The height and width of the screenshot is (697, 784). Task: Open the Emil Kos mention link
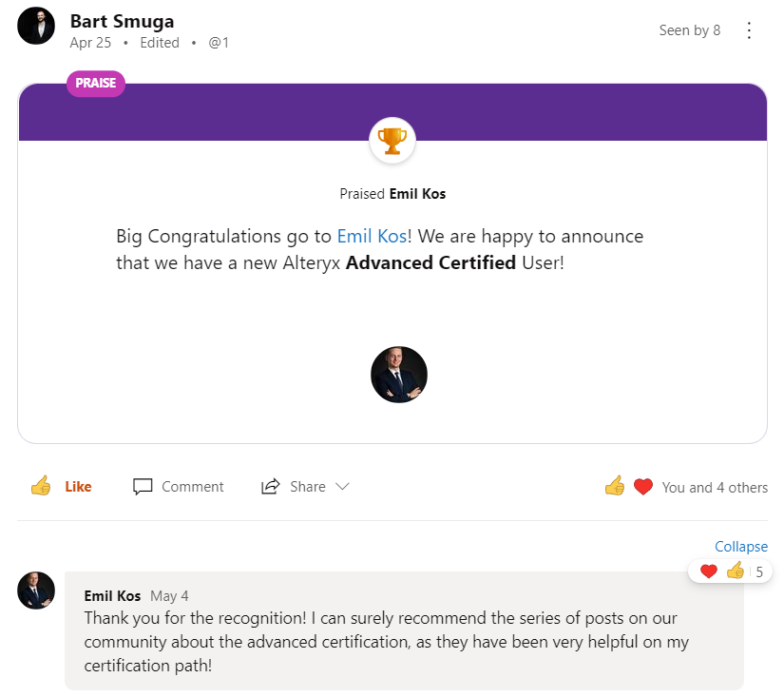click(372, 236)
